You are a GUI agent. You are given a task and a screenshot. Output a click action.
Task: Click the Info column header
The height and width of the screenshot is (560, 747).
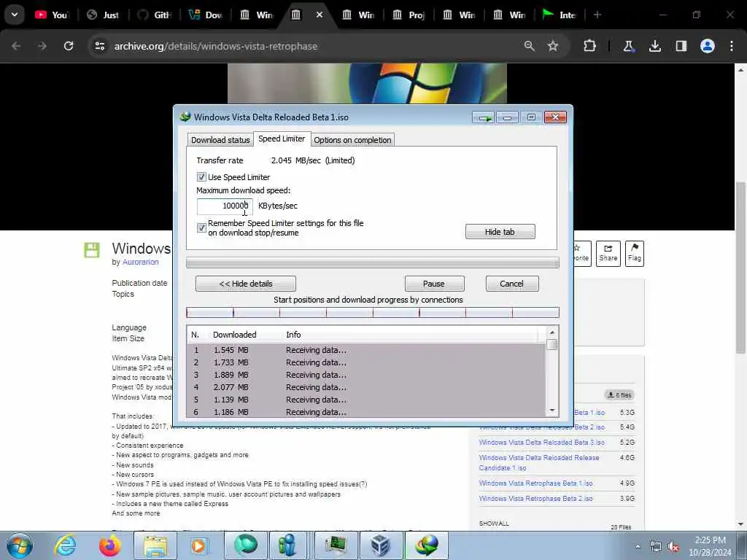293,335
